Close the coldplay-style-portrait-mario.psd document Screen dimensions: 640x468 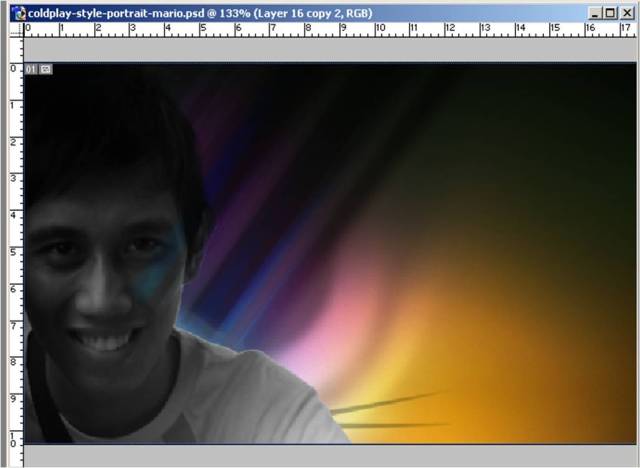(x=626, y=13)
